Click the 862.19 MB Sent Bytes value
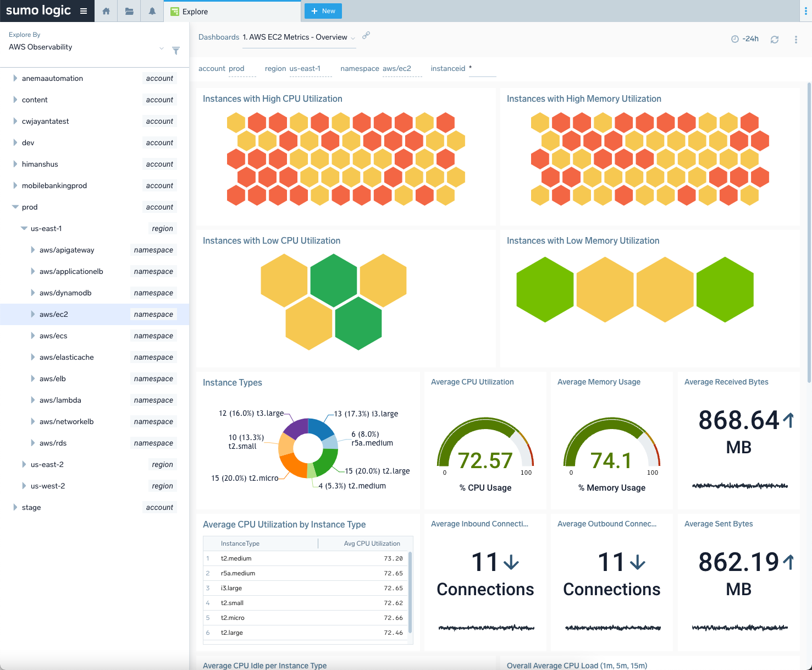The width and height of the screenshot is (812, 670). click(739, 575)
